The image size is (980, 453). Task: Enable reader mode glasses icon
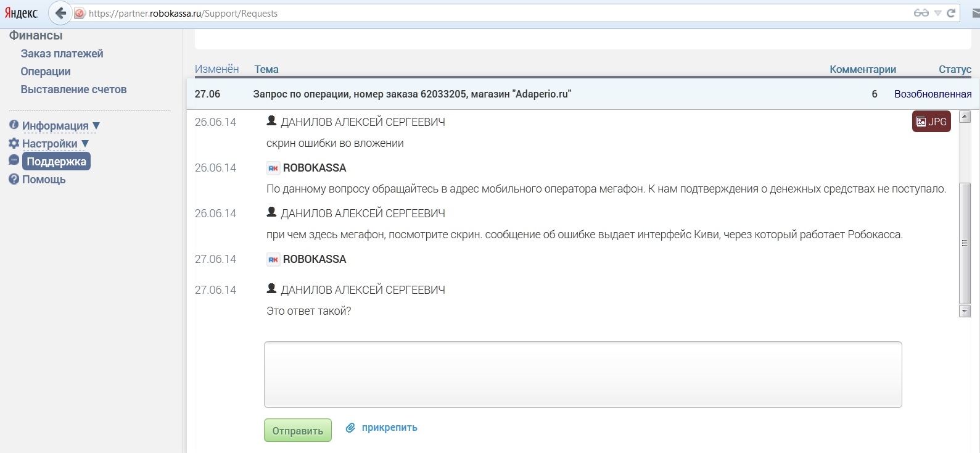tap(921, 13)
